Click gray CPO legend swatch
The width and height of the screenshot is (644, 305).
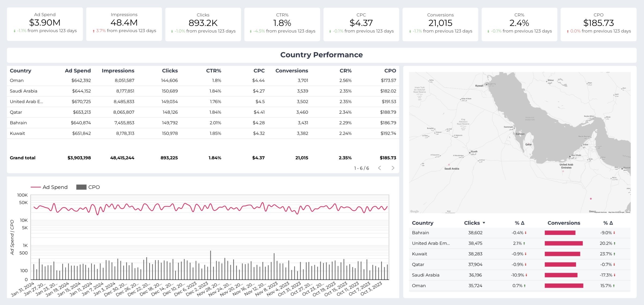tap(81, 187)
